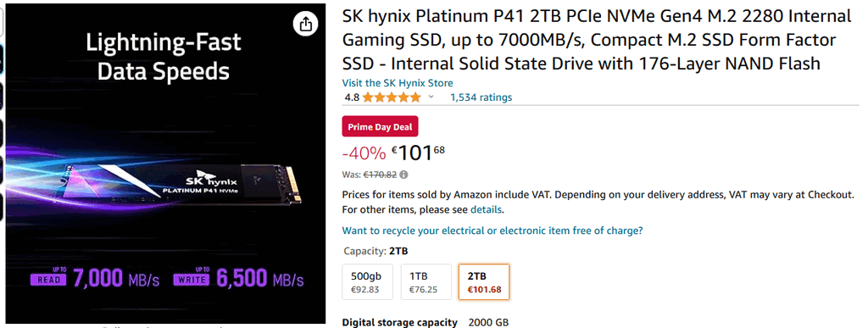Click the €101.68 deal price
868x328 pixels.
[419, 152]
